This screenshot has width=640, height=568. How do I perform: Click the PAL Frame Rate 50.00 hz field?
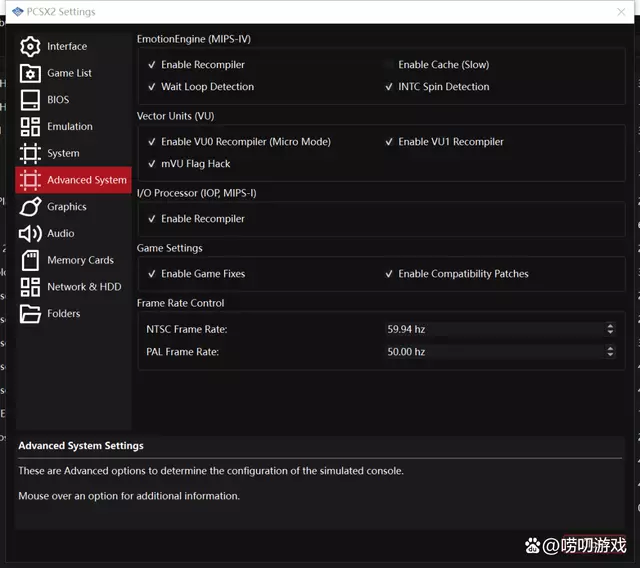click(x=500, y=351)
